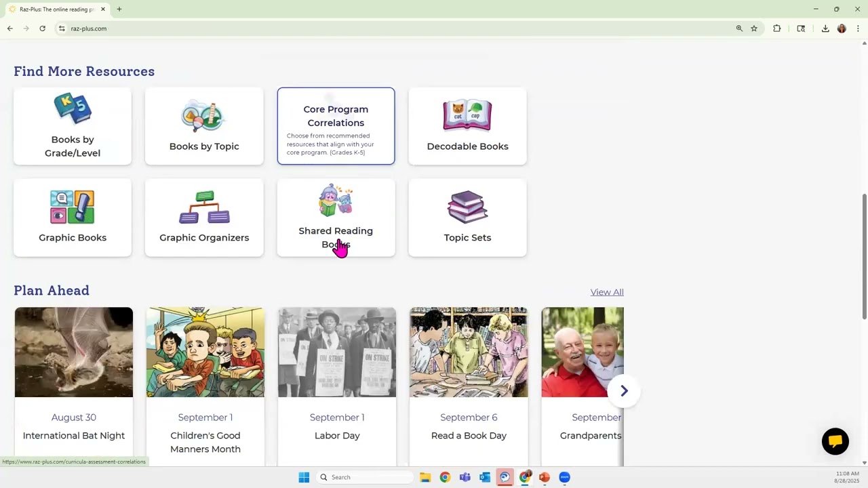868x488 pixels.
Task: Open the Chrome downloads icon
Action: click(x=825, y=28)
